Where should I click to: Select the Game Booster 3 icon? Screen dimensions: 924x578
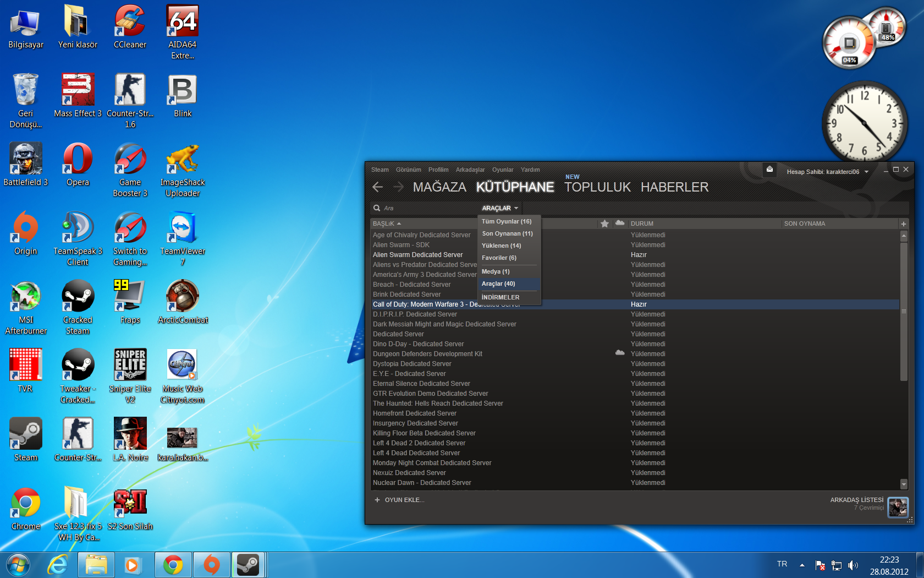(130, 170)
